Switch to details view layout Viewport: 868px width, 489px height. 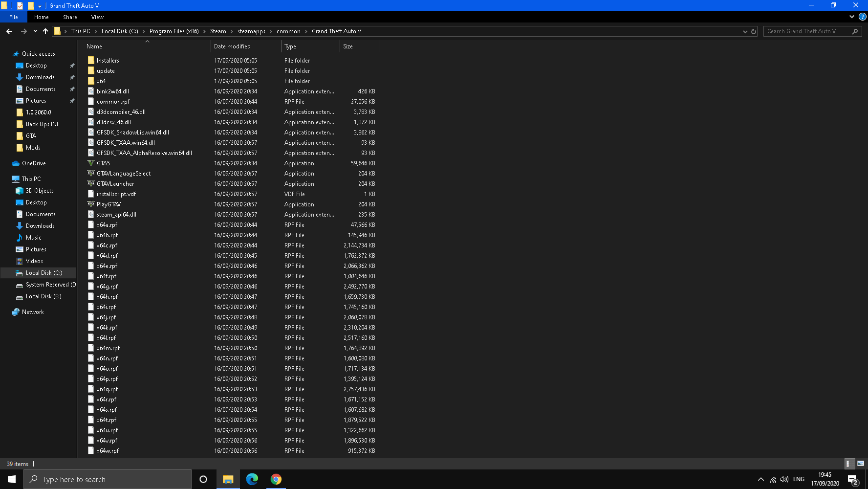click(849, 464)
